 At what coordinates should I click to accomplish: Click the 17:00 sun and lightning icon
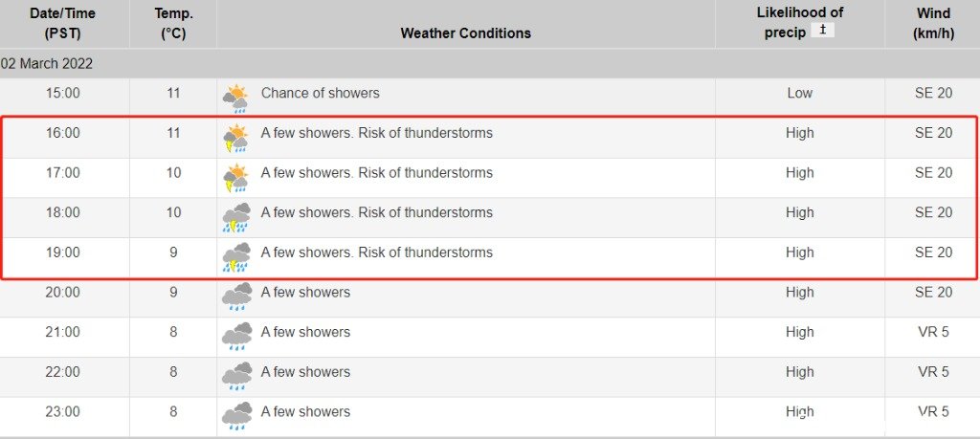point(236,178)
